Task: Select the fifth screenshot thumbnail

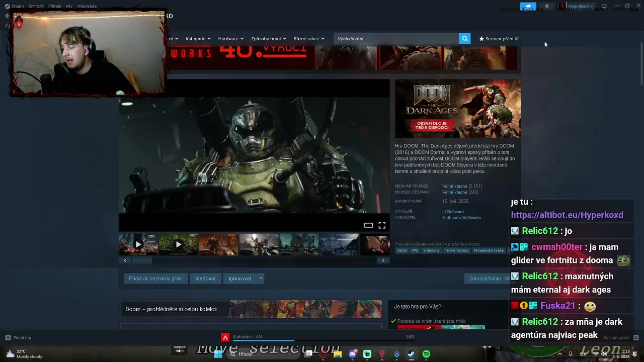Action: [x=299, y=244]
